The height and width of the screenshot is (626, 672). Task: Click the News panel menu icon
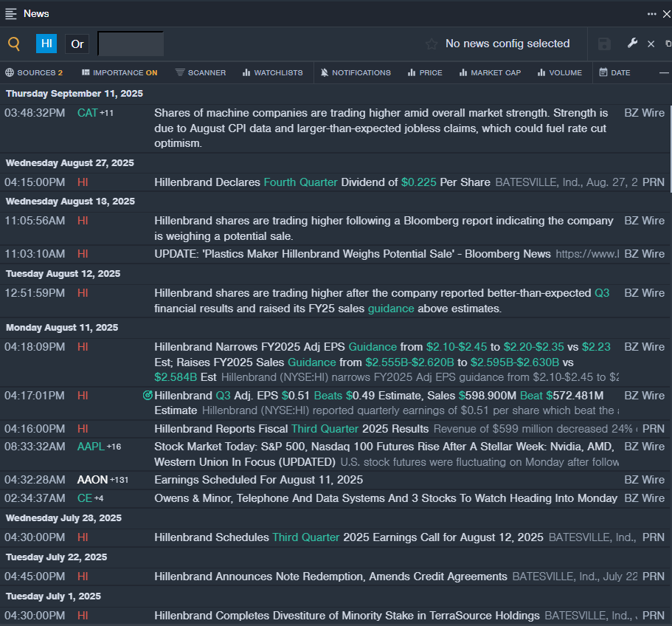point(11,13)
